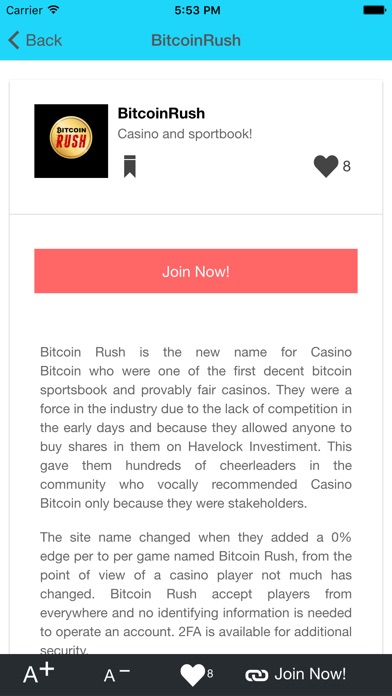Tap the Wi-Fi status icon

[54, 9]
